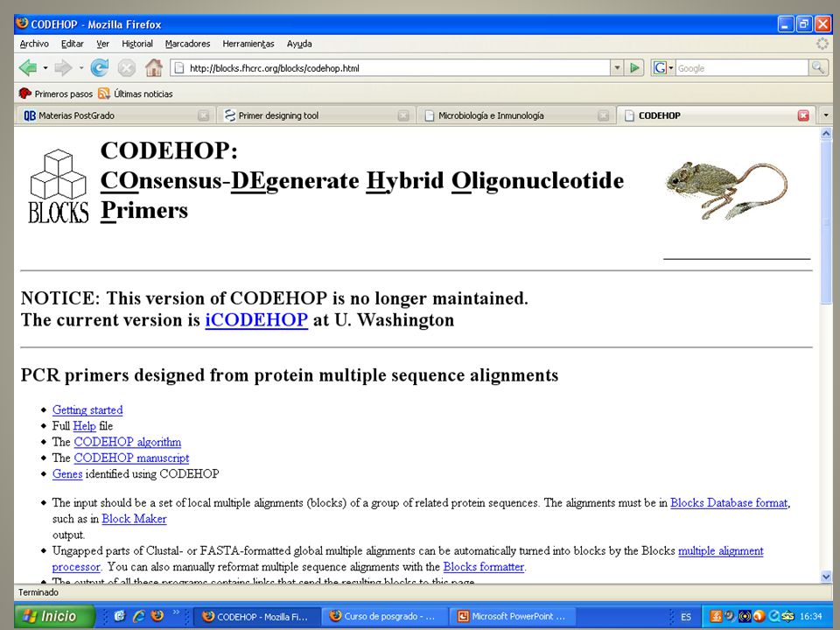The height and width of the screenshot is (630, 840).
Task: Open the Blocks formatter link
Action: (x=483, y=567)
